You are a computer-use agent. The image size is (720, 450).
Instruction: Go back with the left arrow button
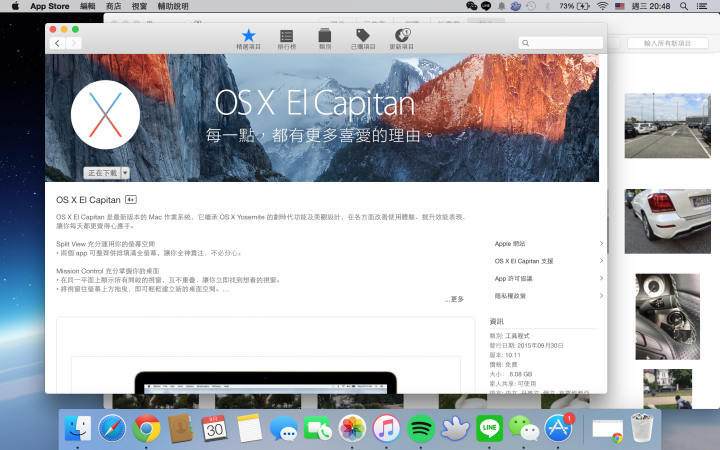(57, 43)
